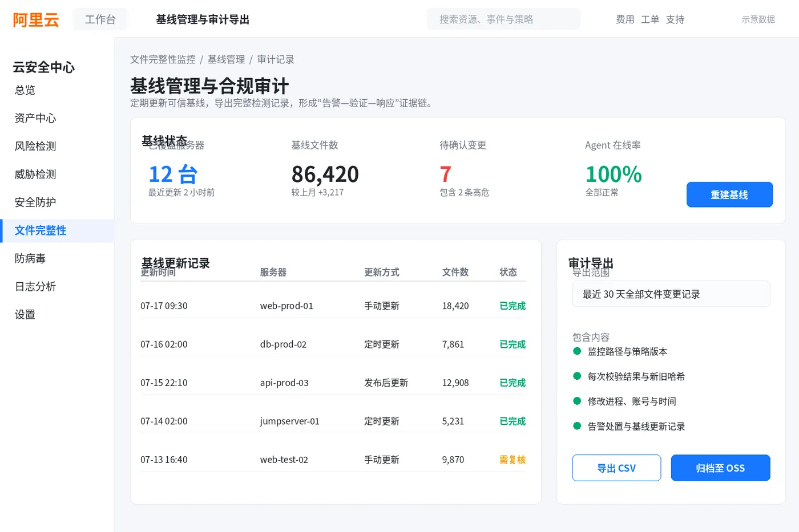
Task: Click 需复核 status for web-test-02
Action: click(513, 460)
